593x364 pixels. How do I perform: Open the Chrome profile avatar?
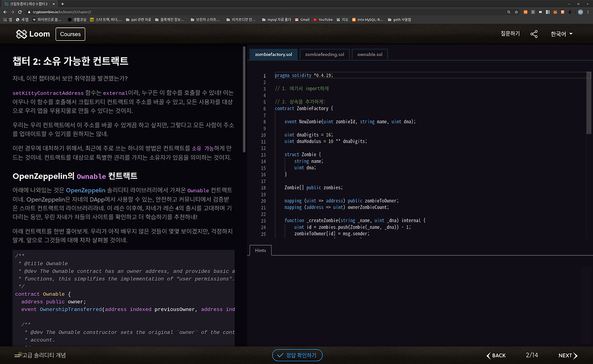(580, 12)
